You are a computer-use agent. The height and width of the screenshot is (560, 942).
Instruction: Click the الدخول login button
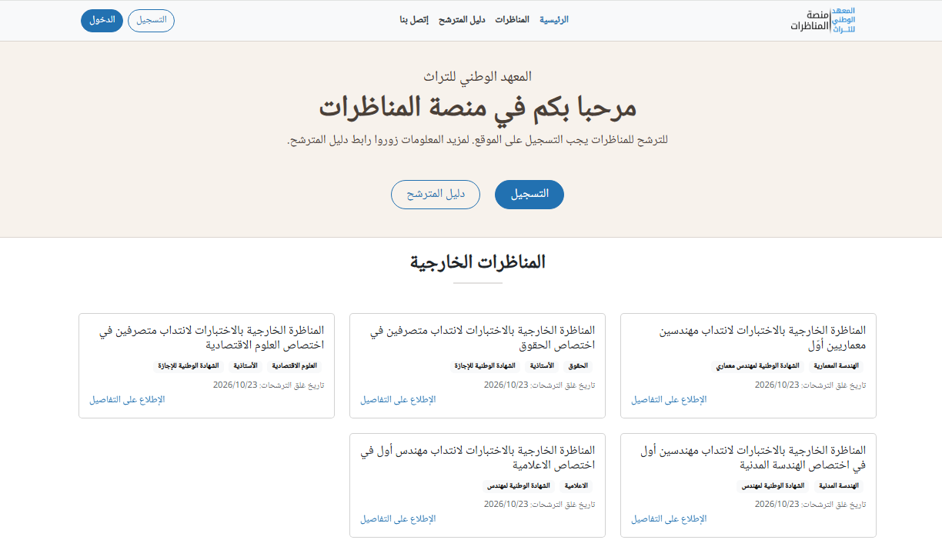click(x=102, y=21)
